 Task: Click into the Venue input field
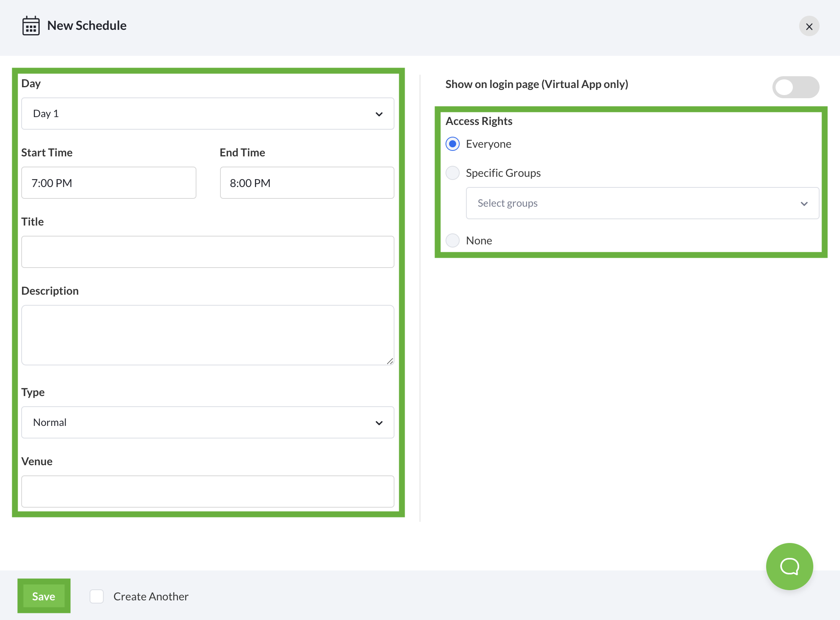pyautogui.click(x=207, y=492)
